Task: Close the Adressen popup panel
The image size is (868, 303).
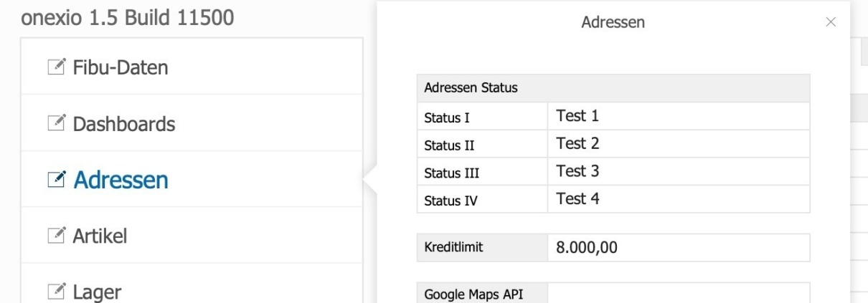Action: [831, 22]
